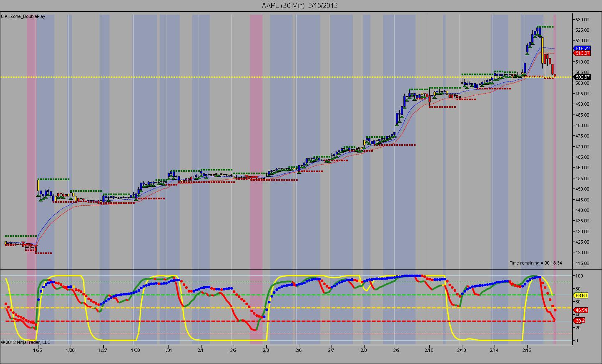Click the 2/10 date label on time axis

[429, 350]
